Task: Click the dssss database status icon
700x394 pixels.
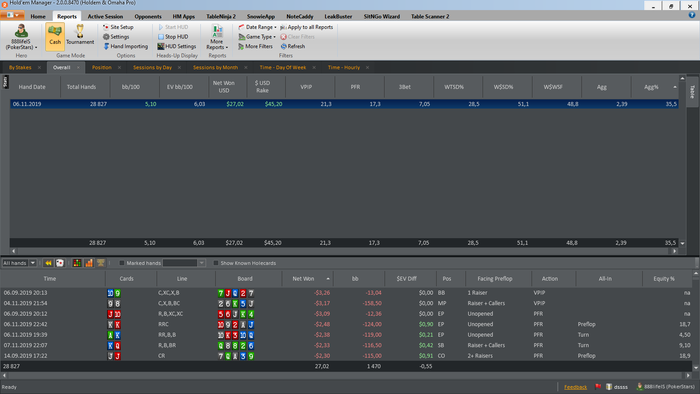Action: click(617, 387)
